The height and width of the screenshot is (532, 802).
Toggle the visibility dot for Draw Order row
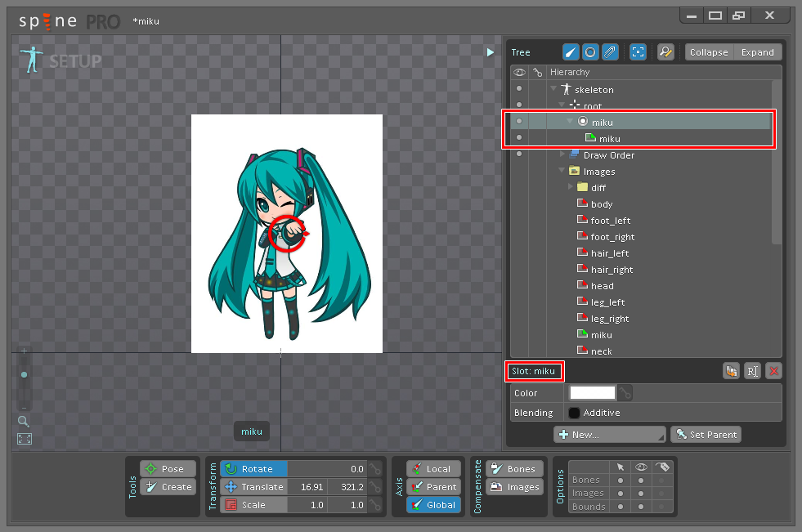click(x=519, y=154)
